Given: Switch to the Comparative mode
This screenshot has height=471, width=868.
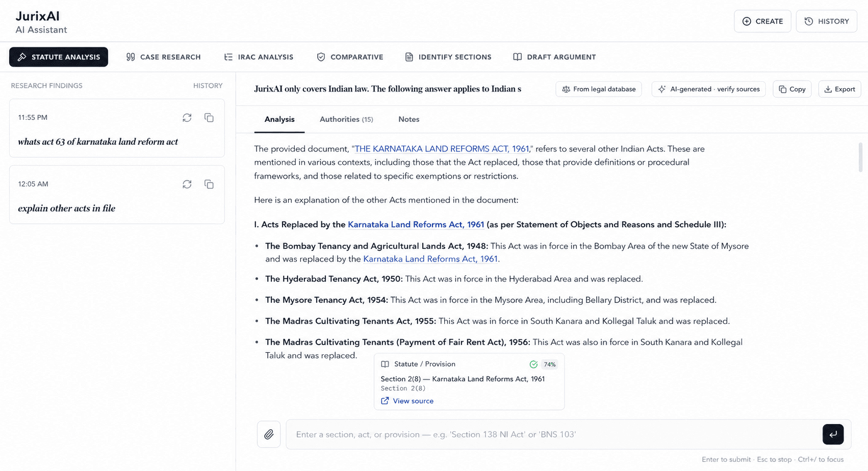Looking at the screenshot, I should pyautogui.click(x=350, y=57).
